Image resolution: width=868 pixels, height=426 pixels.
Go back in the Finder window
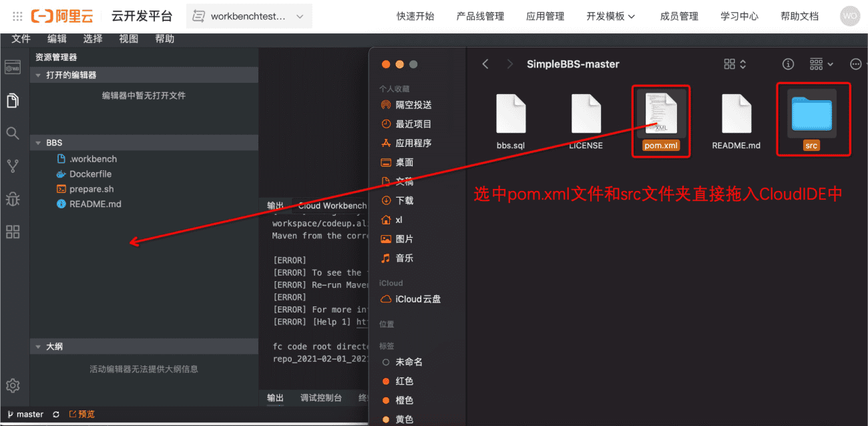[485, 64]
